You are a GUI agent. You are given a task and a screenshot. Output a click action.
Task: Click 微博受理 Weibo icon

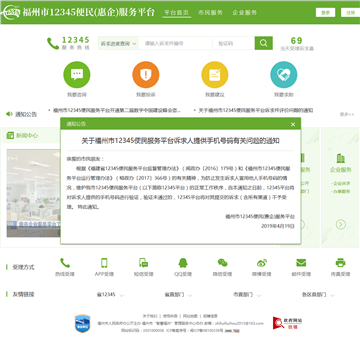(x=262, y=263)
